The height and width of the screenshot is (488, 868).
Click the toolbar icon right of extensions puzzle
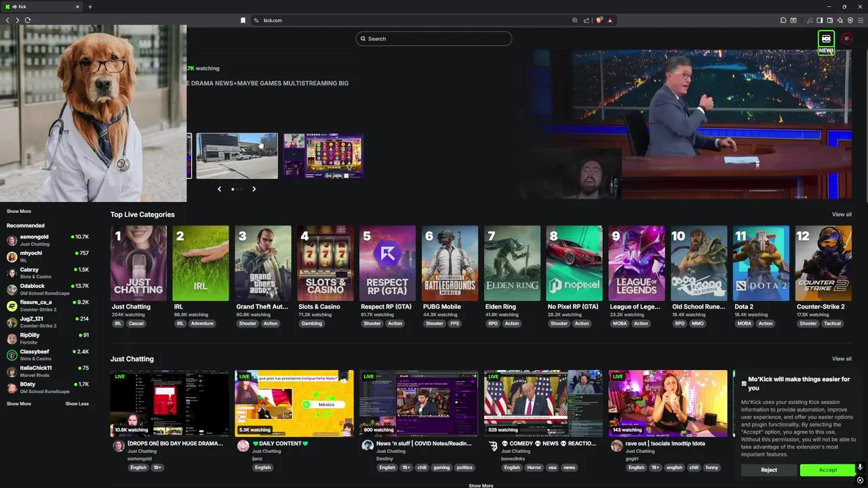[x=793, y=20]
